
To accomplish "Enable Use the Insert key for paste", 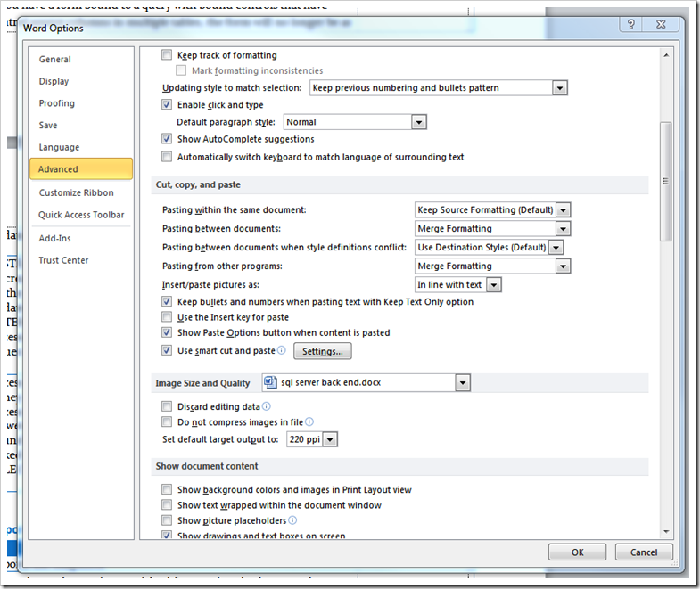I will pos(167,317).
